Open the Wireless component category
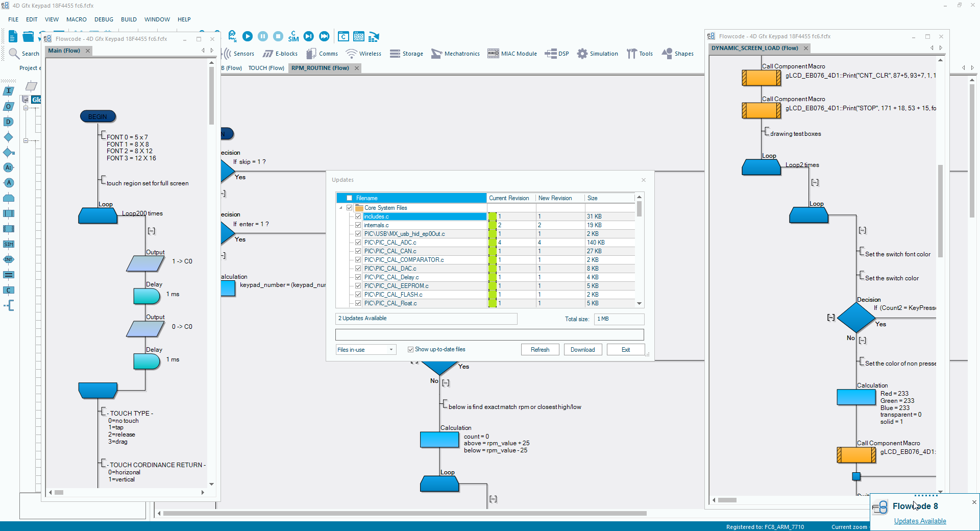The image size is (980, 531). (x=363, y=54)
